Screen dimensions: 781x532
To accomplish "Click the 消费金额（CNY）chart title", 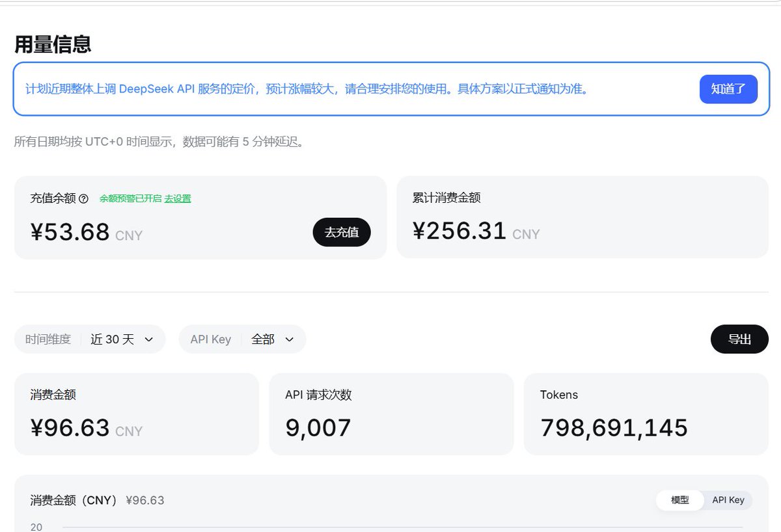I will click(74, 500).
